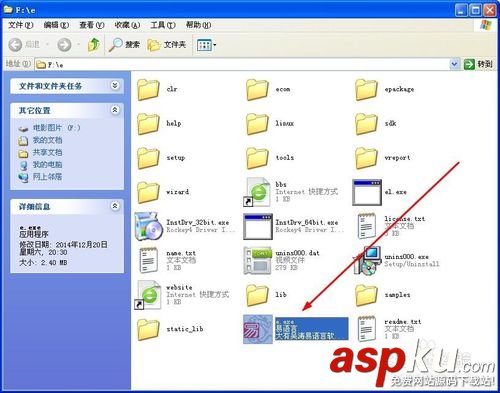Open the wizard folder
This screenshot has width=500, height=393.
pos(148,192)
